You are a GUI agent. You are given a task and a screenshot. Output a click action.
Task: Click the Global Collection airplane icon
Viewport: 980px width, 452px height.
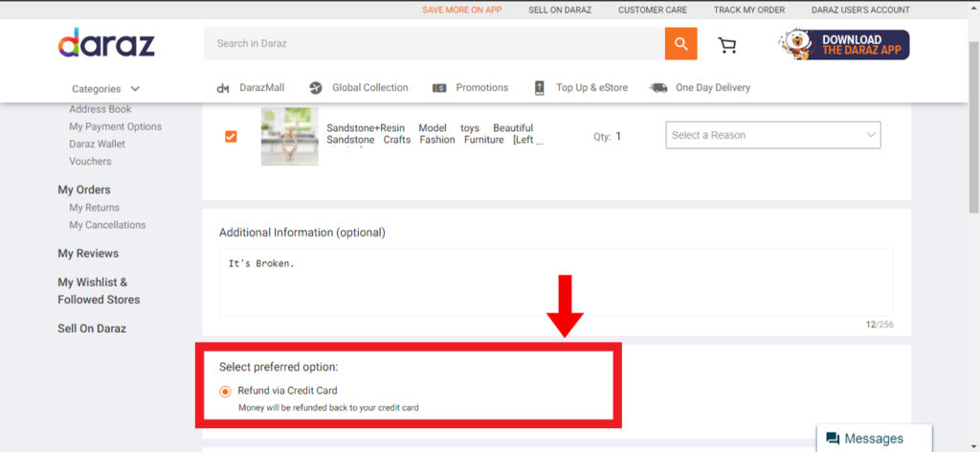tap(316, 88)
